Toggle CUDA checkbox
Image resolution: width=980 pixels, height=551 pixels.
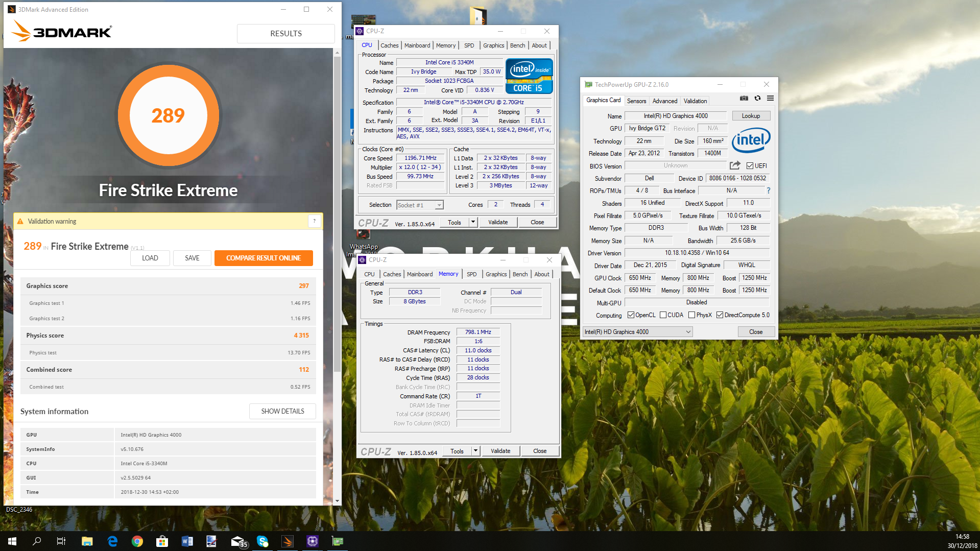point(663,315)
